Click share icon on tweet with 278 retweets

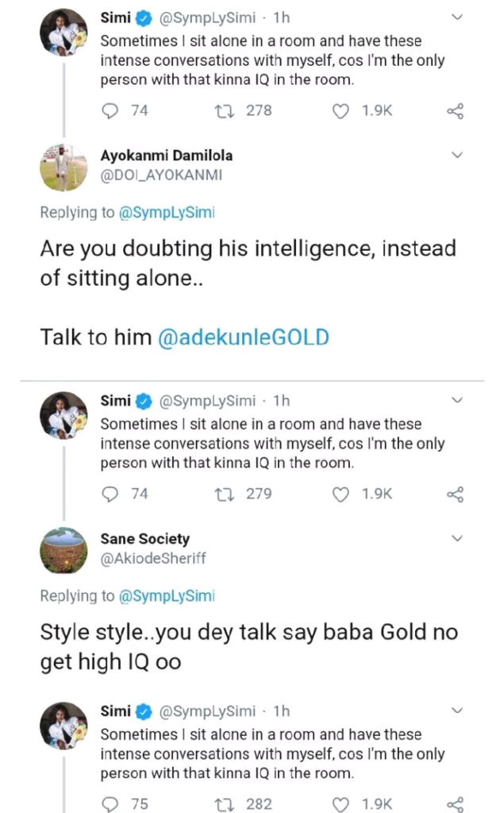tap(456, 111)
